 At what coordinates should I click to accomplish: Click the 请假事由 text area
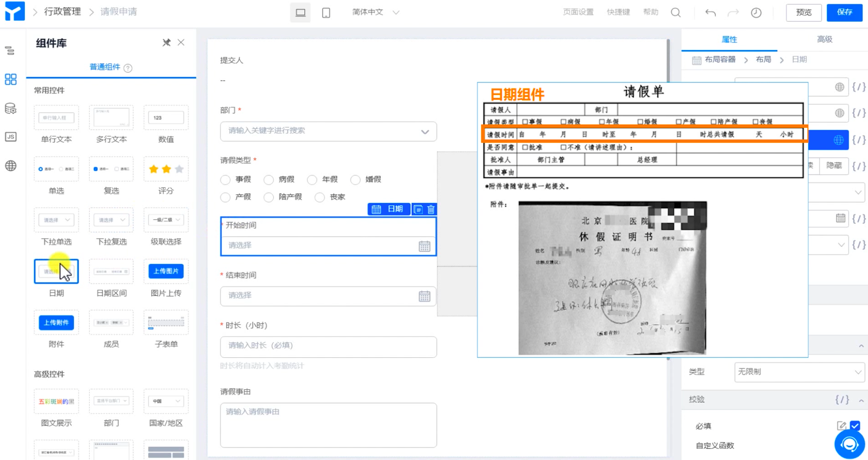coord(328,425)
